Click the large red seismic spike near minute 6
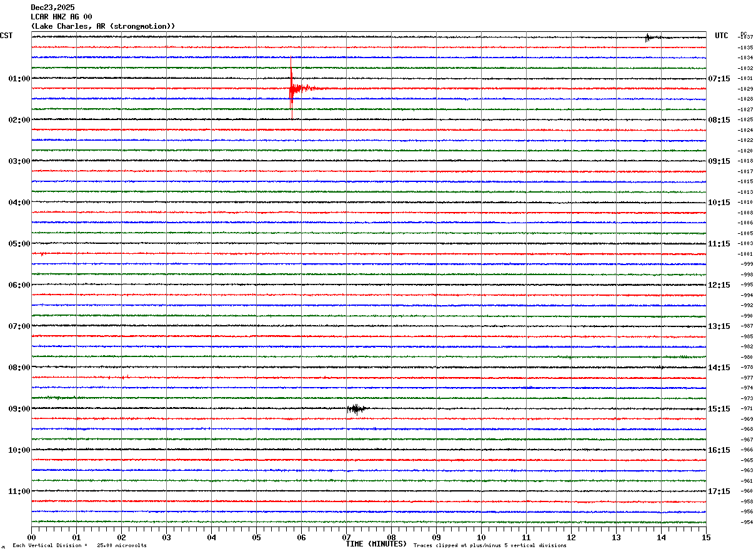Viewport: 756px width, 554px height. pos(291,88)
